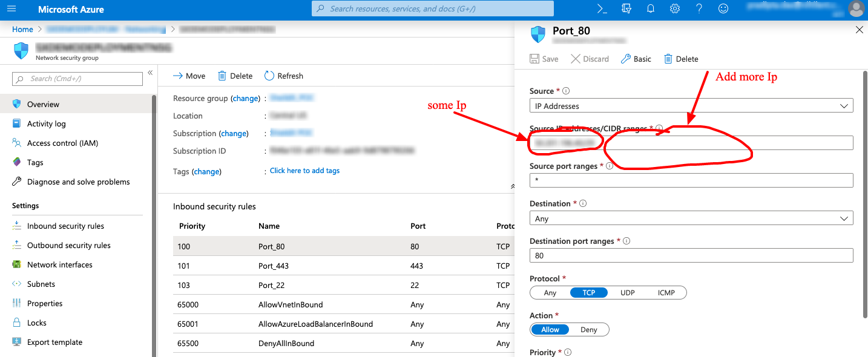The height and width of the screenshot is (357, 868).
Task: Click the Basic wrench icon
Action: [x=625, y=59]
